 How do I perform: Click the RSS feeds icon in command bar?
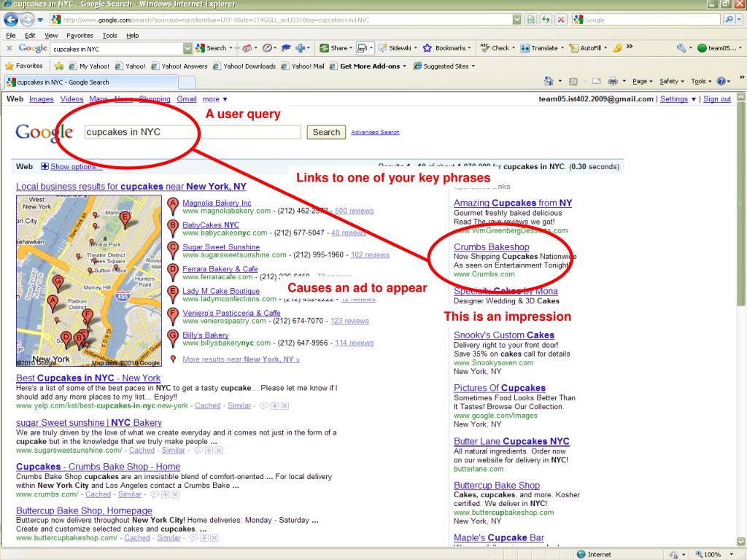(573, 82)
